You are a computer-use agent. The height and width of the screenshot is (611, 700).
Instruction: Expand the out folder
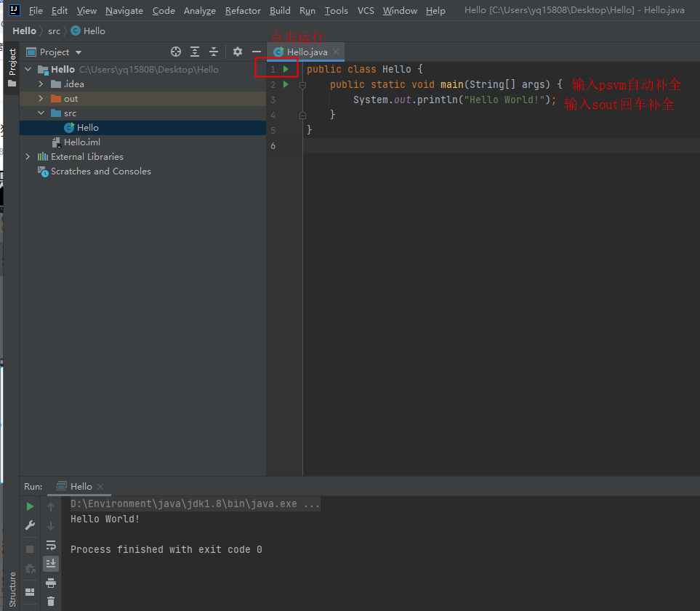(41, 98)
